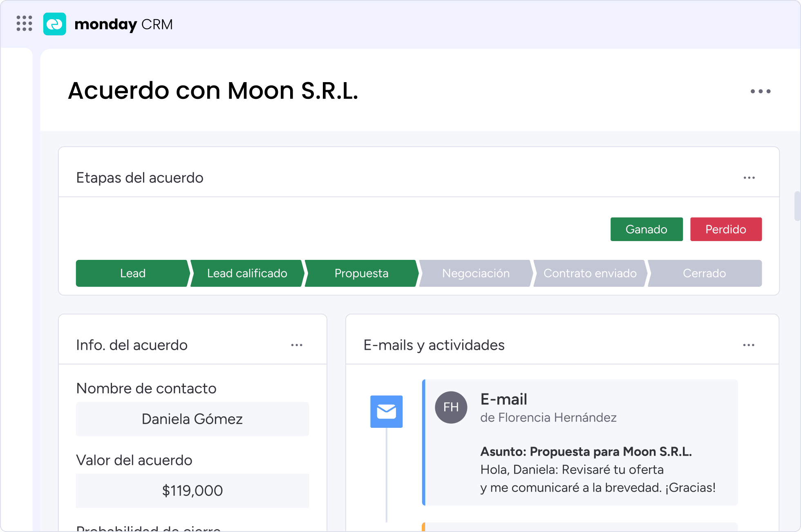Open Etapas del acuerdo widget options menu
The width and height of the screenshot is (801, 532).
749,178
